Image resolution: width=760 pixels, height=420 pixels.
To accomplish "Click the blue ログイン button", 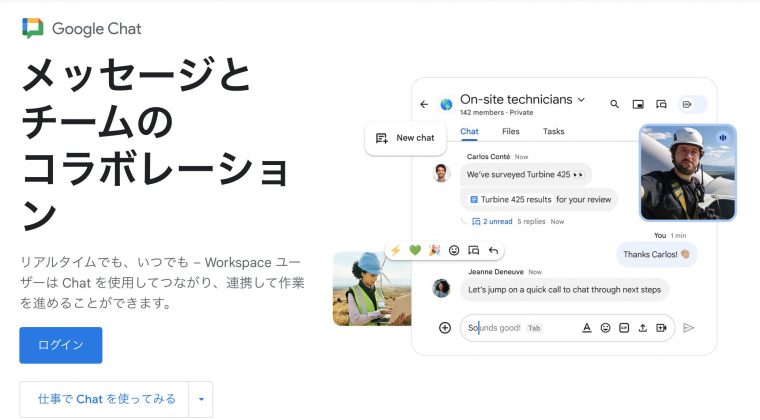I will tap(60, 345).
